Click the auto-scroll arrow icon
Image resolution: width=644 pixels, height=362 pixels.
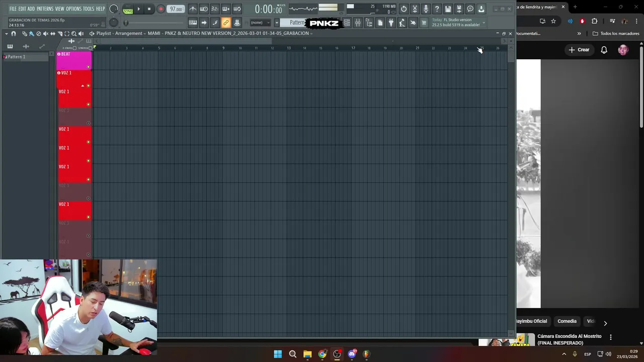tap(204, 23)
